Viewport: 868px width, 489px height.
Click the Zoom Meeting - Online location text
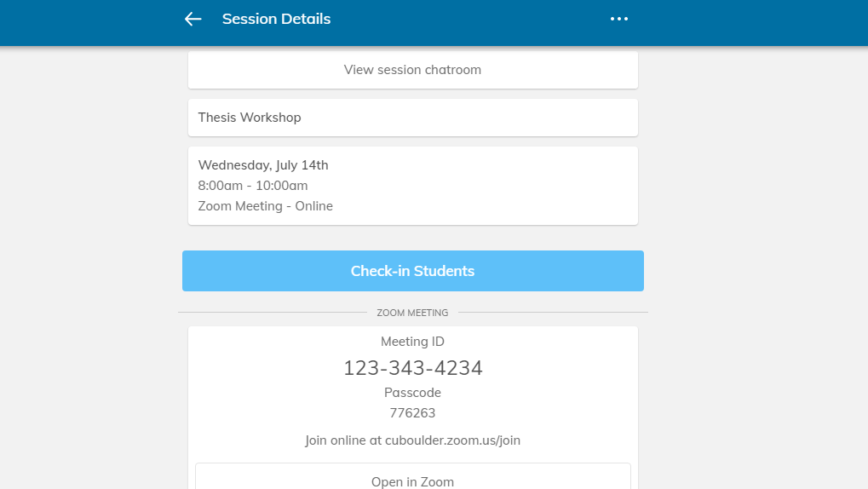[265, 206]
